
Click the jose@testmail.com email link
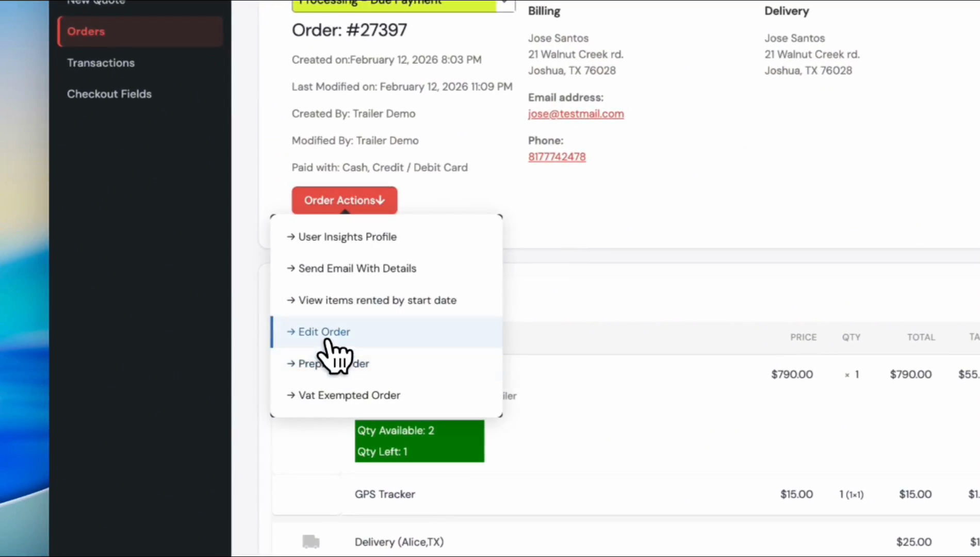(x=576, y=114)
